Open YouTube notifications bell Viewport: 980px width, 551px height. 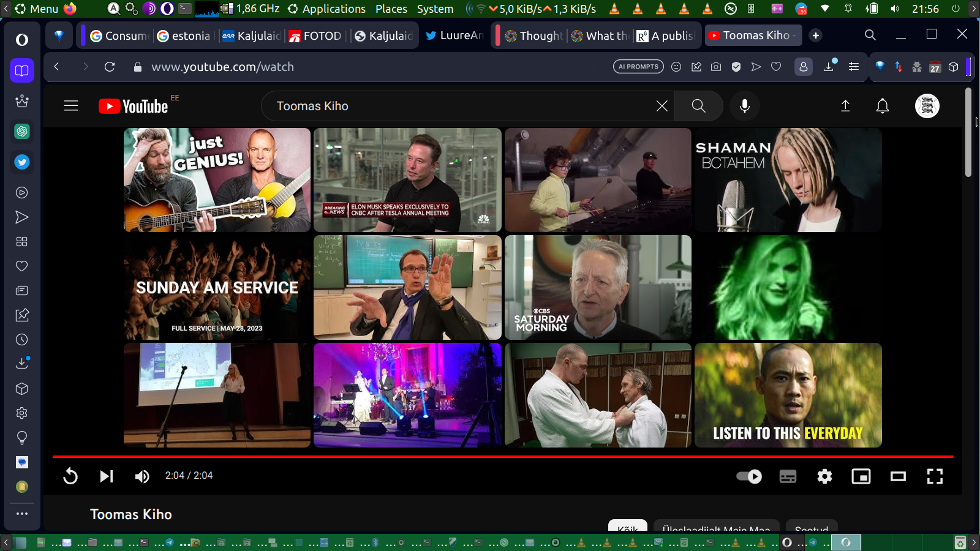click(882, 106)
